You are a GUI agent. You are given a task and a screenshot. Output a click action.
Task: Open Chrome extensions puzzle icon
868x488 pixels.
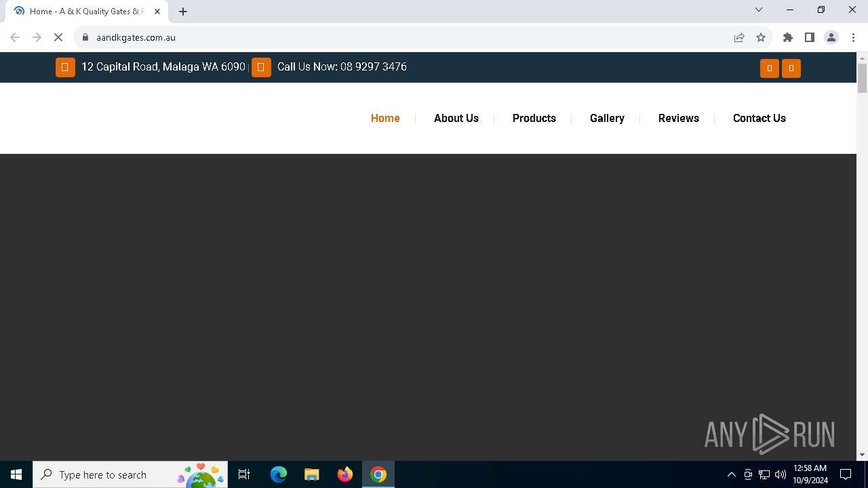pyautogui.click(x=788, y=37)
